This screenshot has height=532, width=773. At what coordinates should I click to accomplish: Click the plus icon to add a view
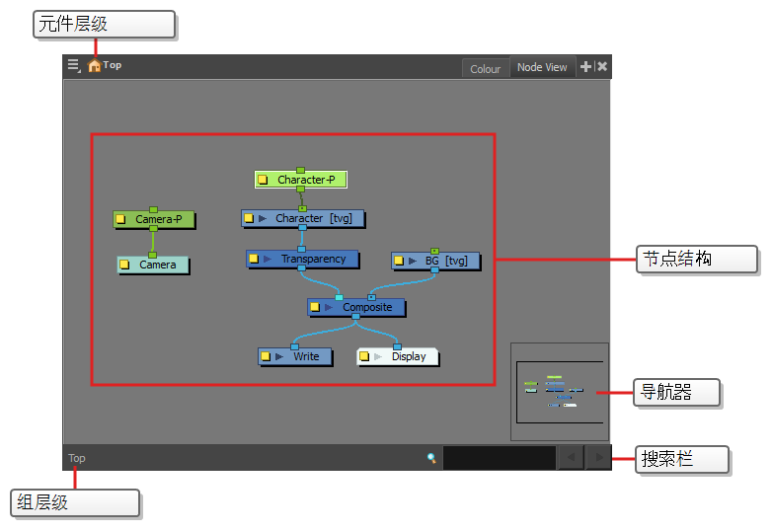[585, 66]
